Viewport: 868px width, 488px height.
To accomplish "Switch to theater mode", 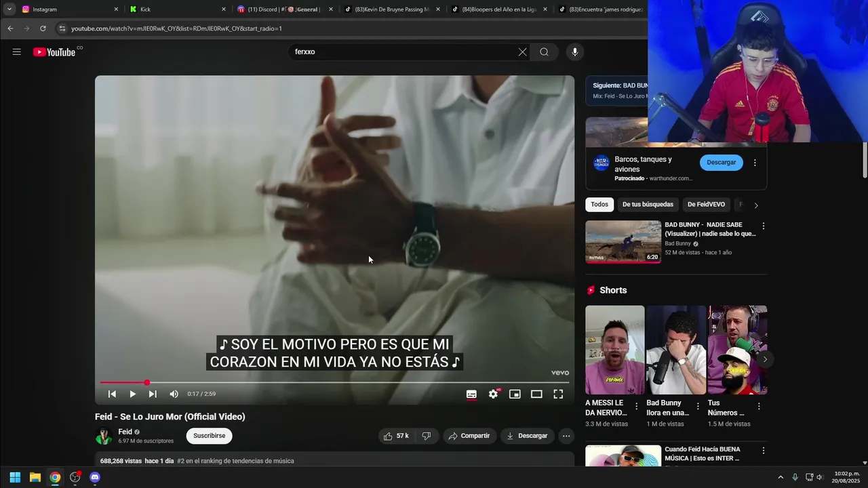I will 536,394.
